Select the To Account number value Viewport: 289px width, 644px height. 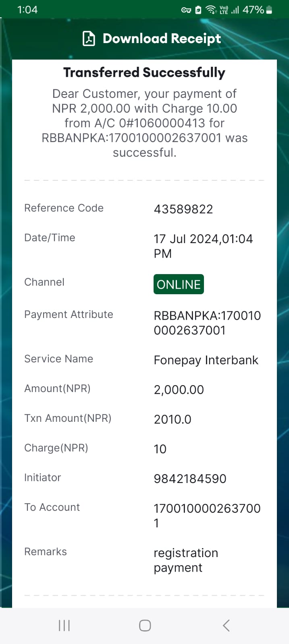(207, 516)
